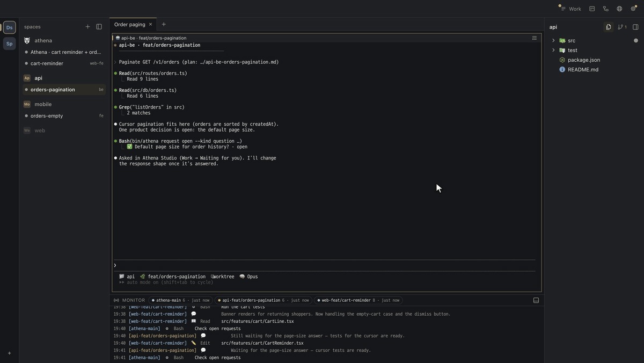Screen dimensions: 644x363
Task: Click the globe icon in the top bar
Action: [x=619, y=9]
